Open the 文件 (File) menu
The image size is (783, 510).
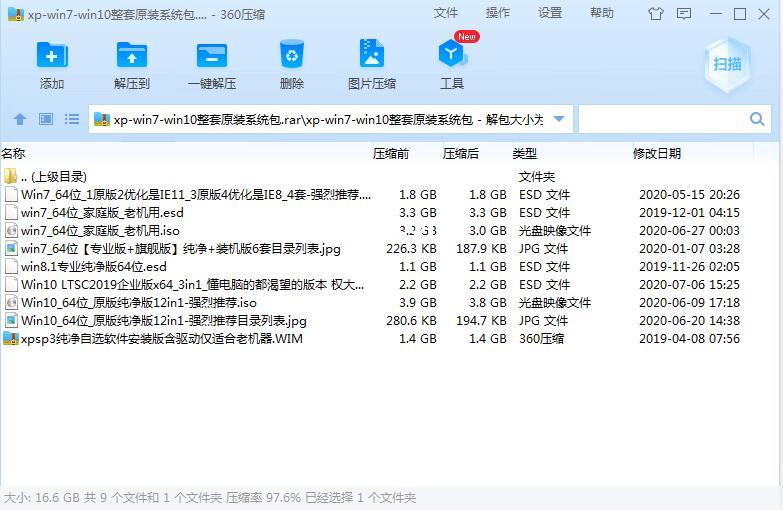(445, 13)
